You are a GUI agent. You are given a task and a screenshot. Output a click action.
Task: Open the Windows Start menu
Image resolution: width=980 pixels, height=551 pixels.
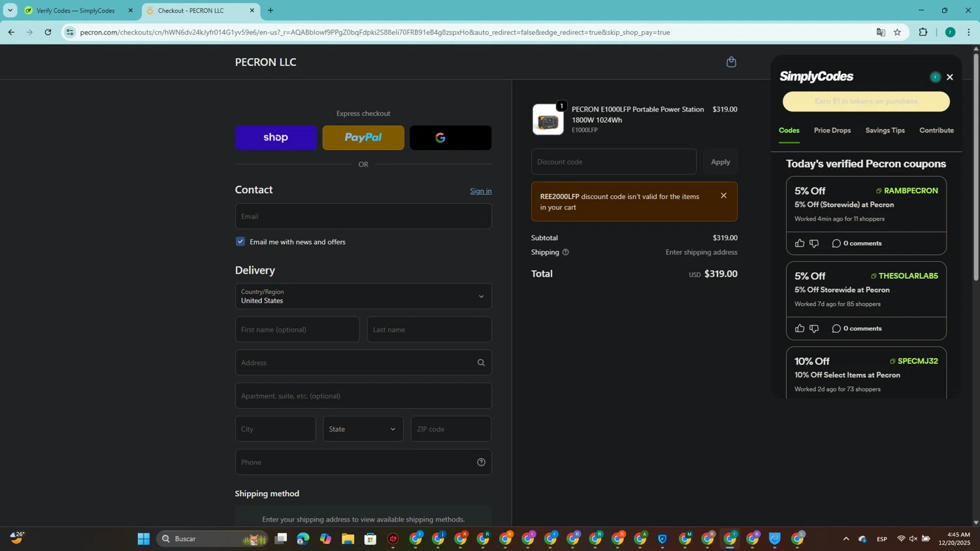[144, 539]
